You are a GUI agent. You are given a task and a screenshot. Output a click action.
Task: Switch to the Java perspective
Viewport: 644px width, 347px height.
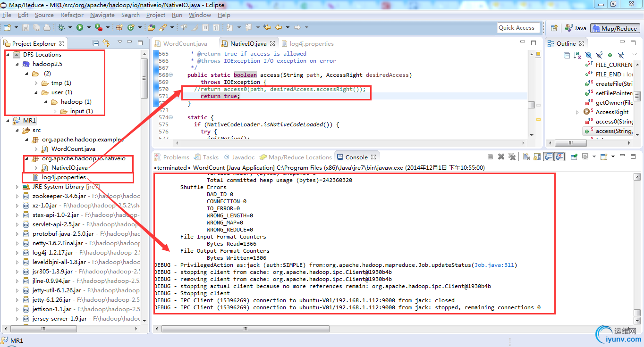pyautogui.click(x=576, y=28)
